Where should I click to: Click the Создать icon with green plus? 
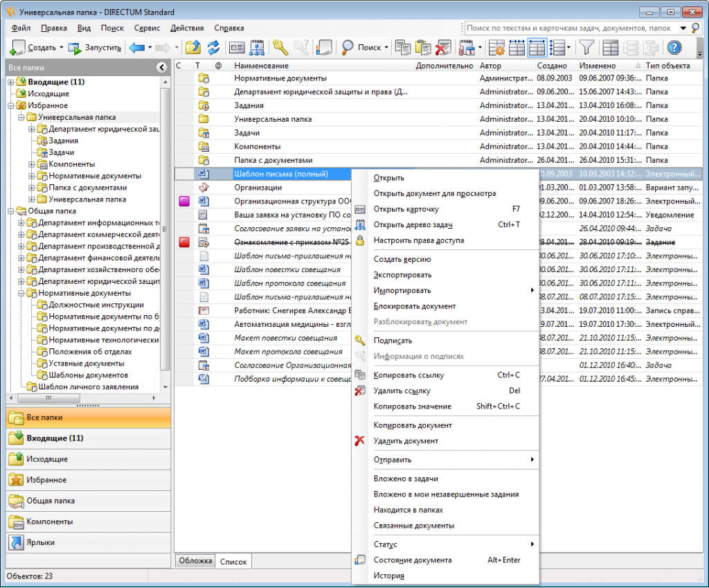coord(17,48)
